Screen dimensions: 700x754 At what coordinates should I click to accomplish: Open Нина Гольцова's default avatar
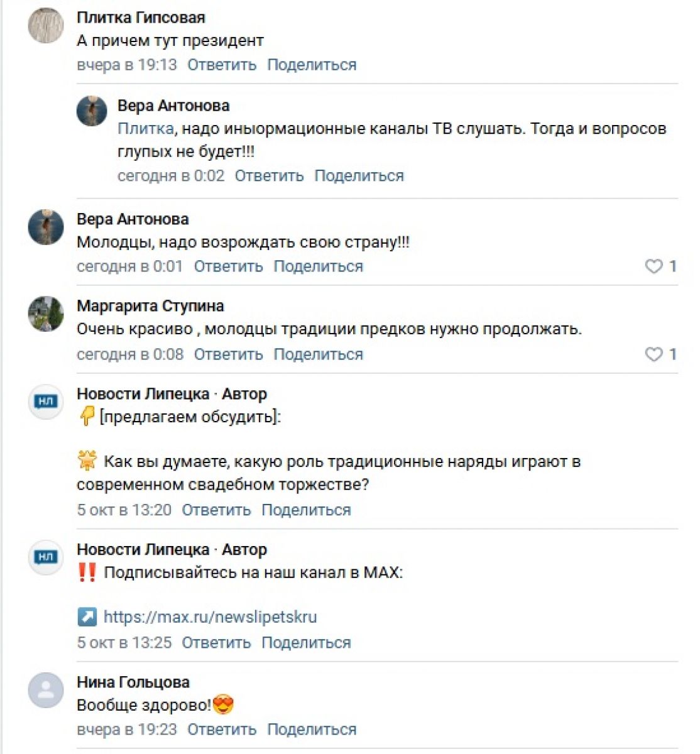46,690
